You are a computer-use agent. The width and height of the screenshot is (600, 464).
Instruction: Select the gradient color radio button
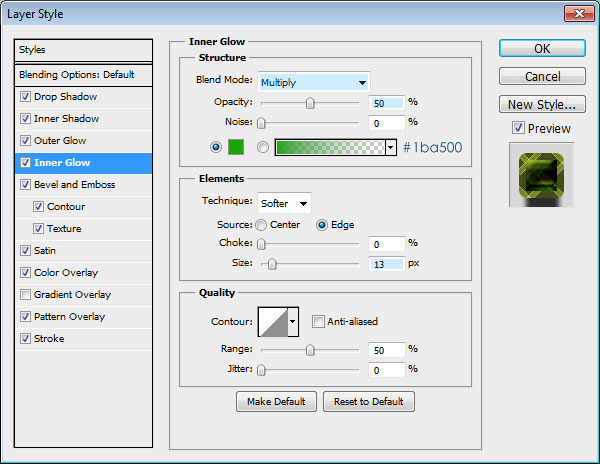pyautogui.click(x=263, y=147)
